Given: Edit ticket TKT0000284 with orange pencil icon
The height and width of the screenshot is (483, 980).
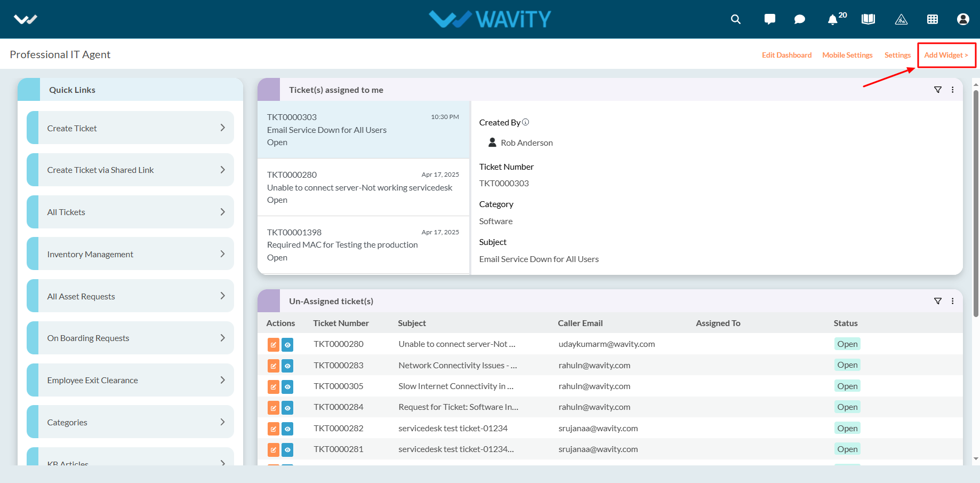Looking at the screenshot, I should [274, 408].
